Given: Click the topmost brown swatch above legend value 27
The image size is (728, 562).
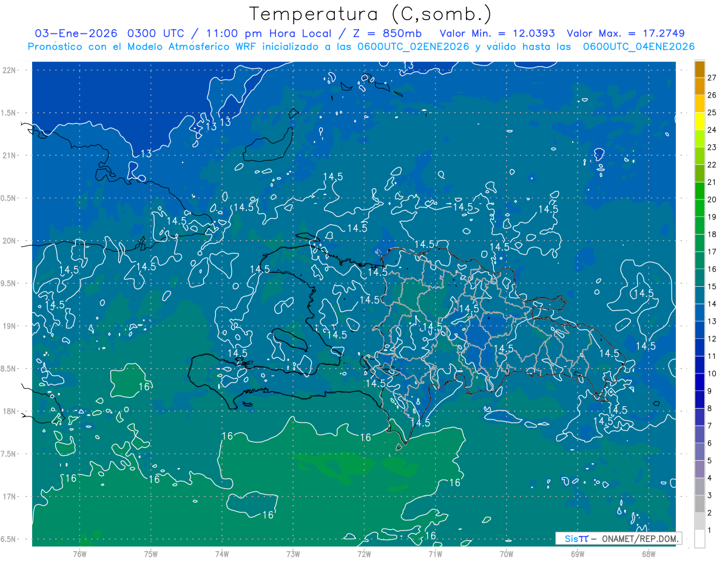Looking at the screenshot, I should point(699,69).
